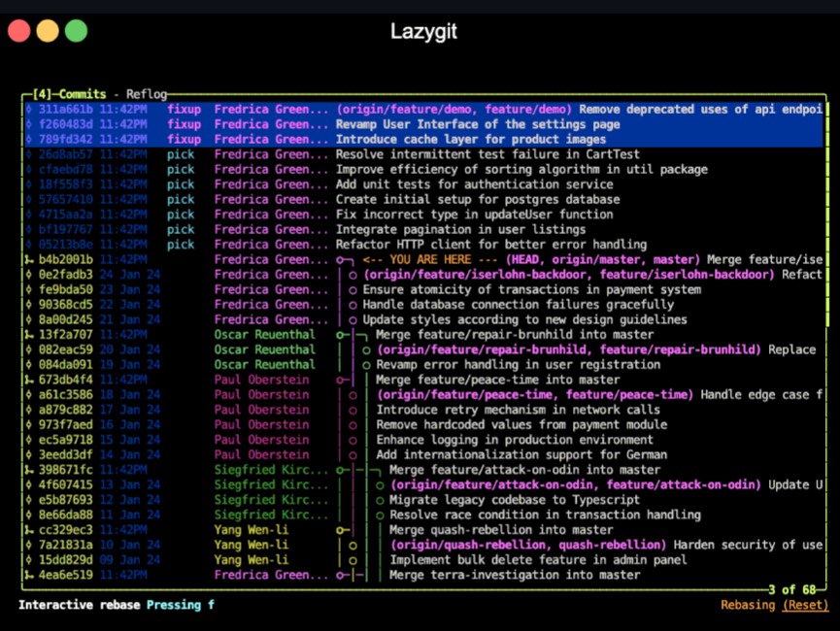Click author Oscar Reuenthal on commit 082eac59
840x631 pixels.
pos(265,349)
